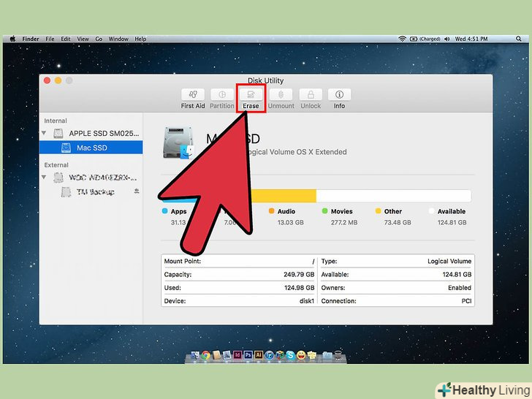Click the Connection value PCI
532x399 pixels.
(466, 301)
